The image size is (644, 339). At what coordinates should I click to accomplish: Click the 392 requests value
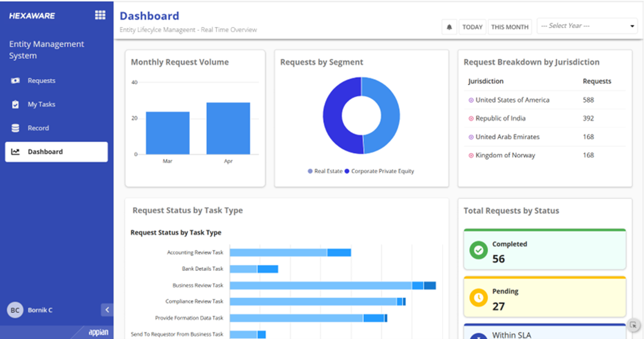coord(588,118)
